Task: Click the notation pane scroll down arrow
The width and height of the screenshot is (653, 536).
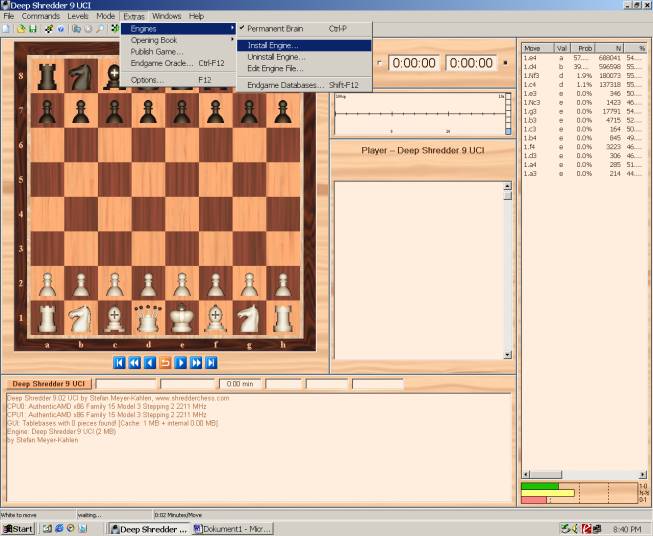Action: click(x=507, y=355)
